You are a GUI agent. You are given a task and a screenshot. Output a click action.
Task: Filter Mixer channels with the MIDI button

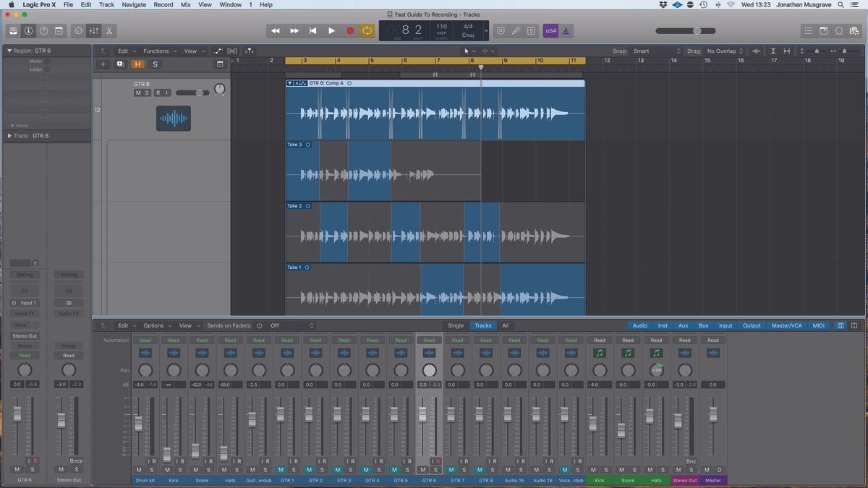(x=818, y=325)
